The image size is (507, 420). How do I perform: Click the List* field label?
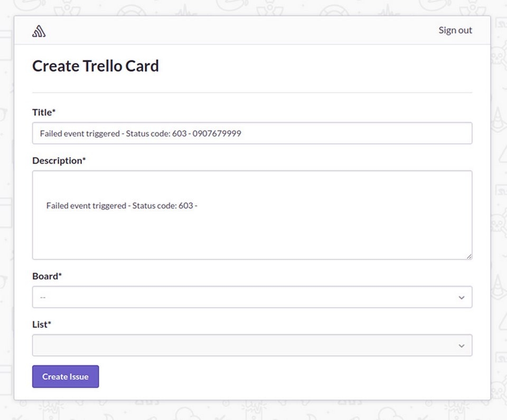(42, 324)
